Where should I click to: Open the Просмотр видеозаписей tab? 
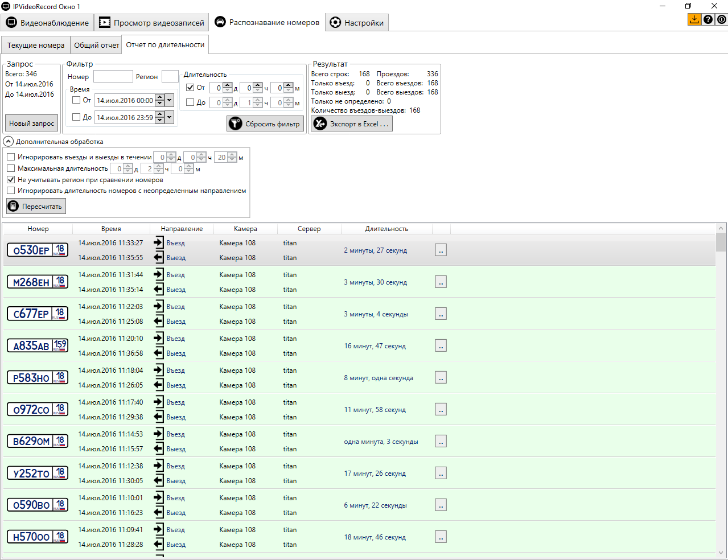[152, 23]
